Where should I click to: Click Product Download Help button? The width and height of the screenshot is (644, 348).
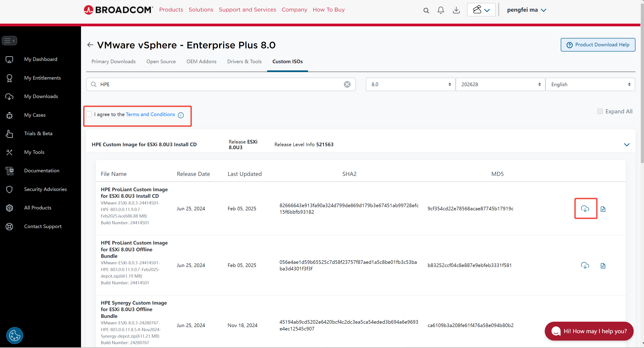coord(598,45)
